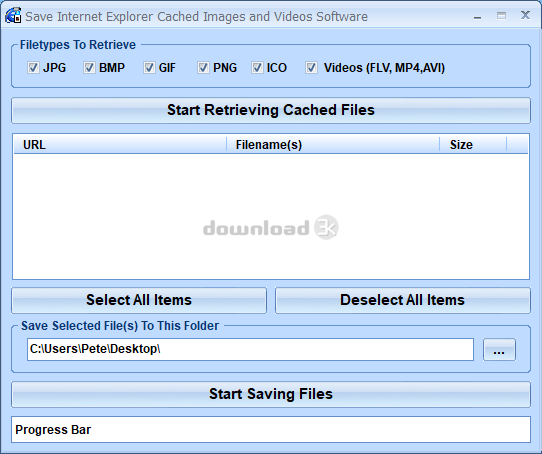Click the save folder path input field
Image resolution: width=542 pixels, height=454 pixels.
click(x=250, y=349)
